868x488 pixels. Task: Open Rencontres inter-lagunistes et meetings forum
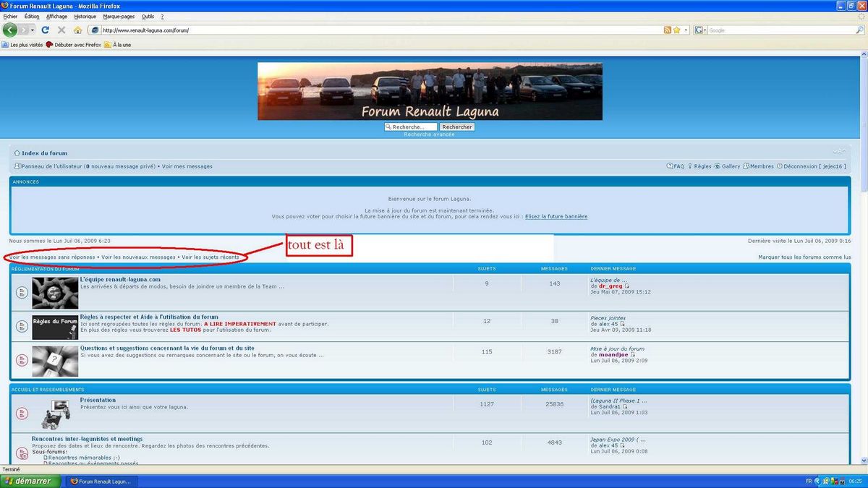point(87,439)
